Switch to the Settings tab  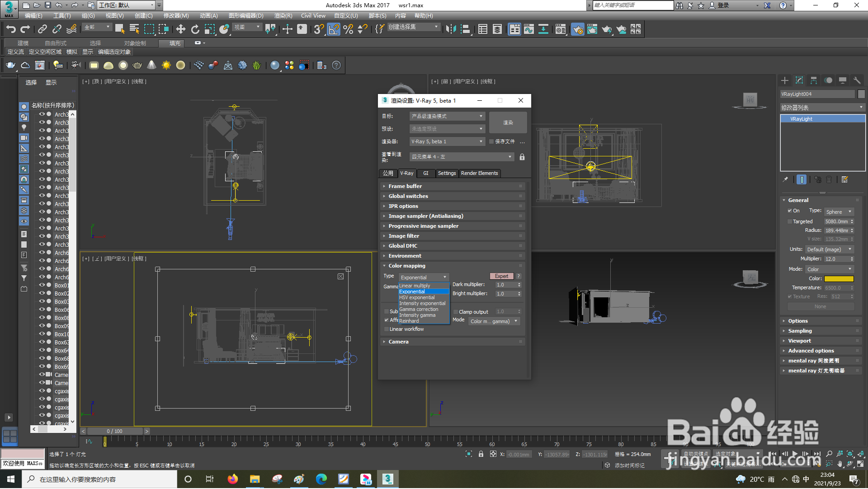(447, 173)
